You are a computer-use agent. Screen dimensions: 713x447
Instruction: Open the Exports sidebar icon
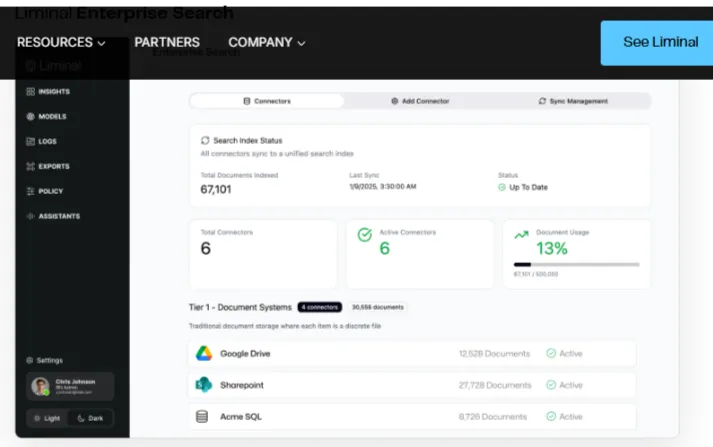click(30, 166)
